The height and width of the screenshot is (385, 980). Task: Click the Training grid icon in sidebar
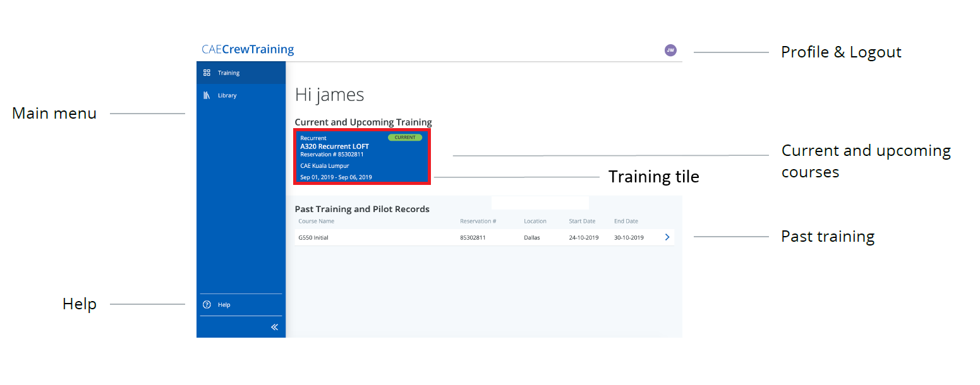207,73
